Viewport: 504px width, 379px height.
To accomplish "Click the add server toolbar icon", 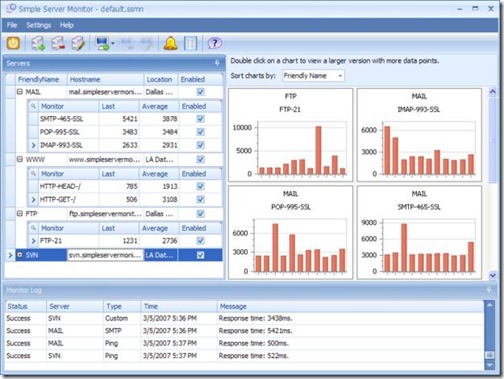I will point(38,43).
